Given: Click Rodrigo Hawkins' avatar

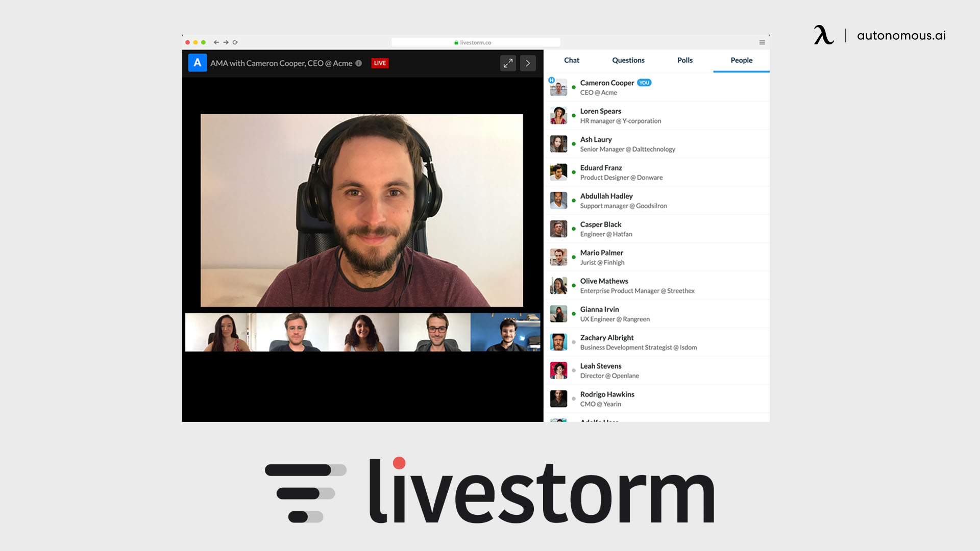Looking at the screenshot, I should click(x=558, y=399).
